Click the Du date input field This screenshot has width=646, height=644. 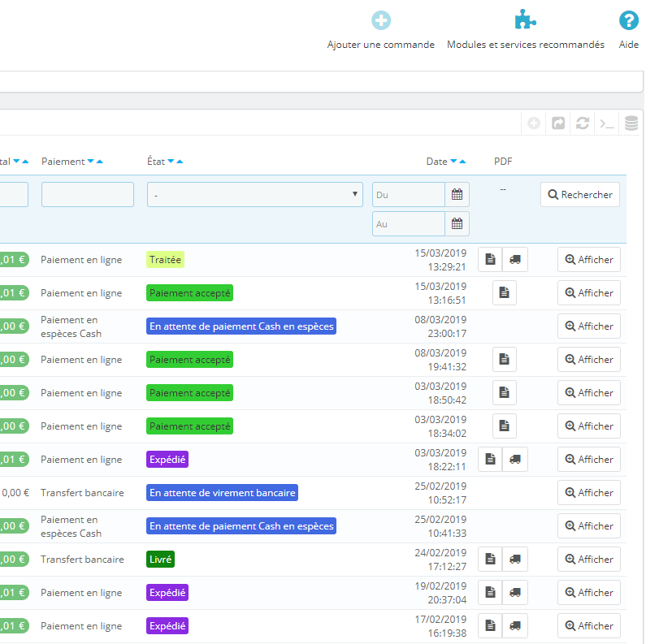(409, 194)
